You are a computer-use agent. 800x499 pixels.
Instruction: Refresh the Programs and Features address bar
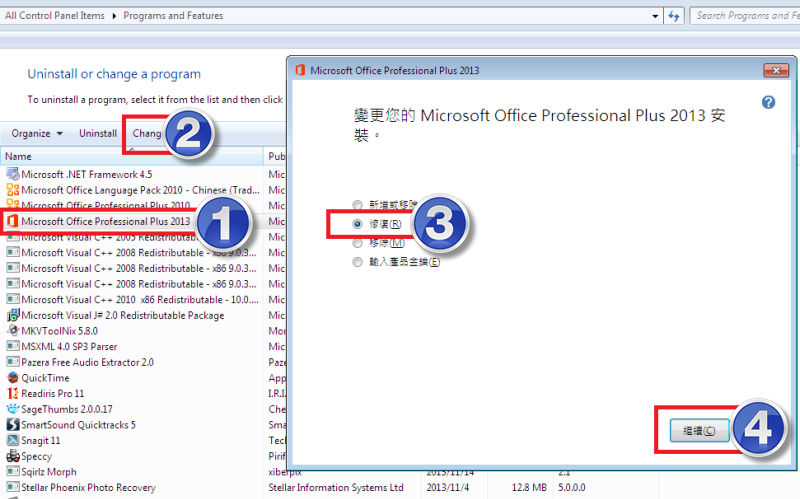click(x=674, y=16)
